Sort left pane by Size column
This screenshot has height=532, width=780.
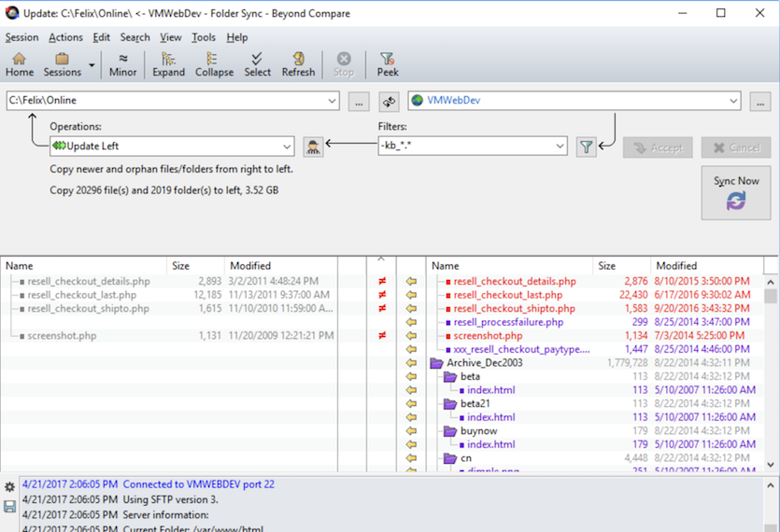point(195,265)
